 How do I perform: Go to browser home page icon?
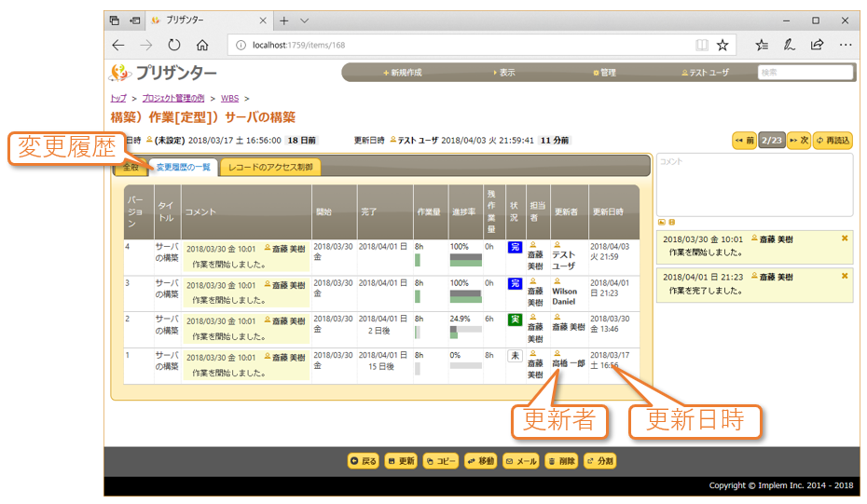[x=202, y=45]
